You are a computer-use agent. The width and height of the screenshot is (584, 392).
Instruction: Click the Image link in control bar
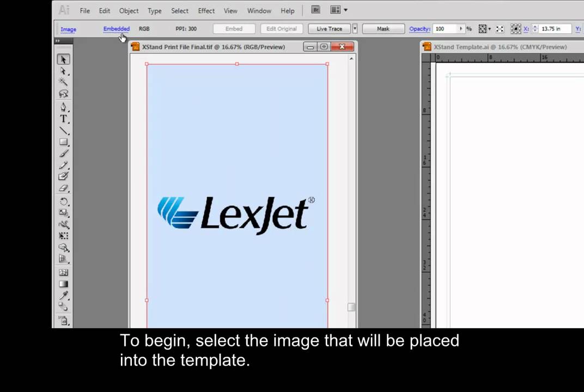coord(69,29)
